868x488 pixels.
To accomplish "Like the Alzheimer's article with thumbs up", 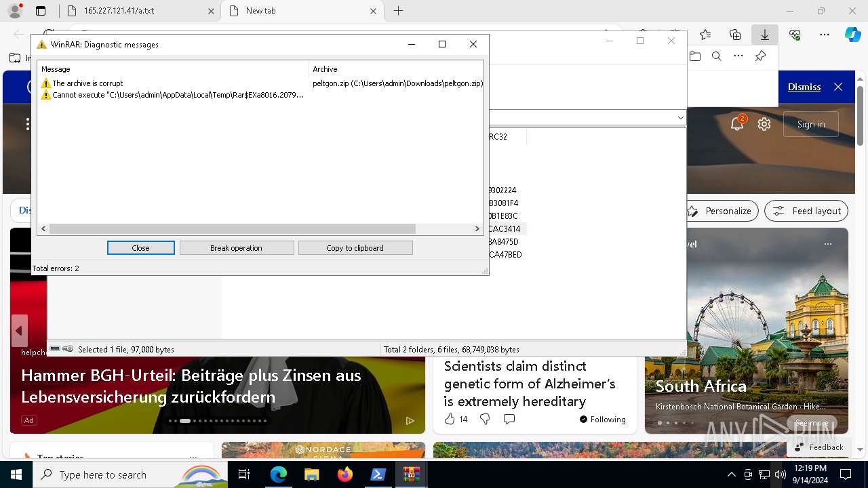I will [450, 420].
